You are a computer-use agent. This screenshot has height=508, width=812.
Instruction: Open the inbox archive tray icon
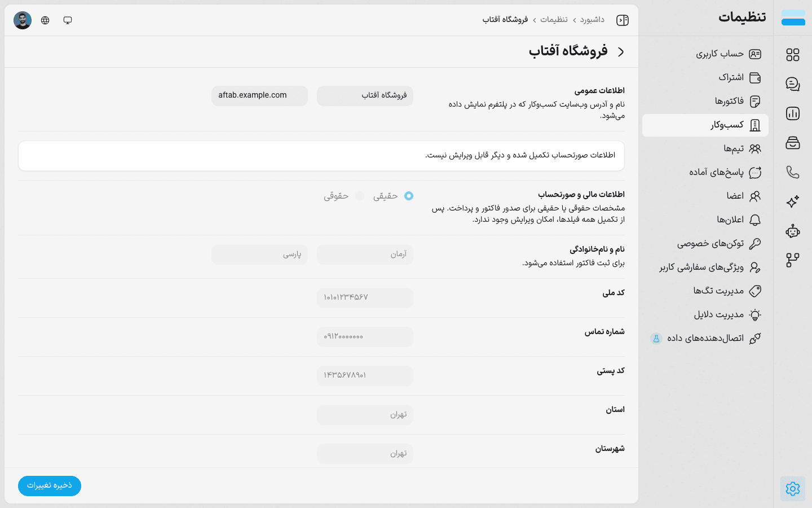point(793,143)
